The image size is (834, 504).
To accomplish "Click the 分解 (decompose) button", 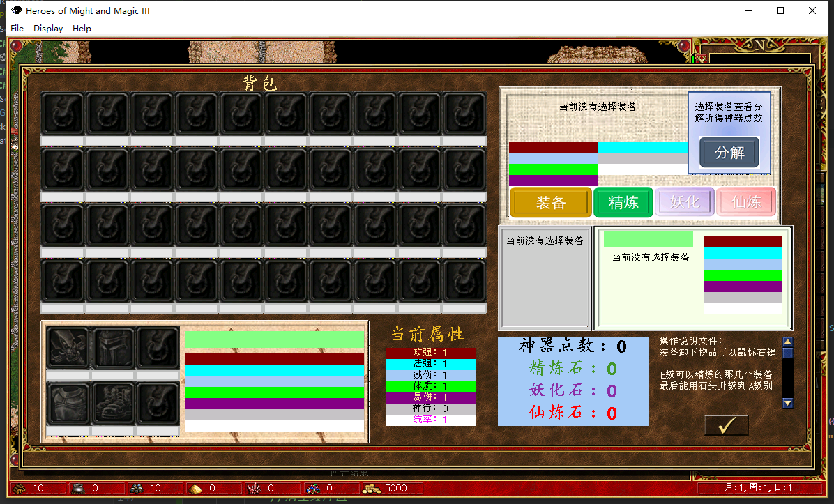I will point(729,153).
